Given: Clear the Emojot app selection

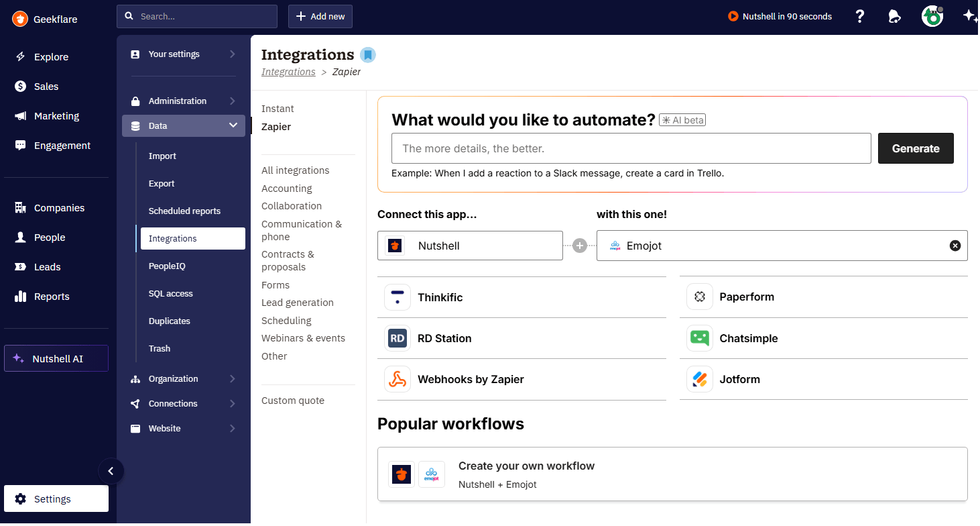Looking at the screenshot, I should click(955, 246).
